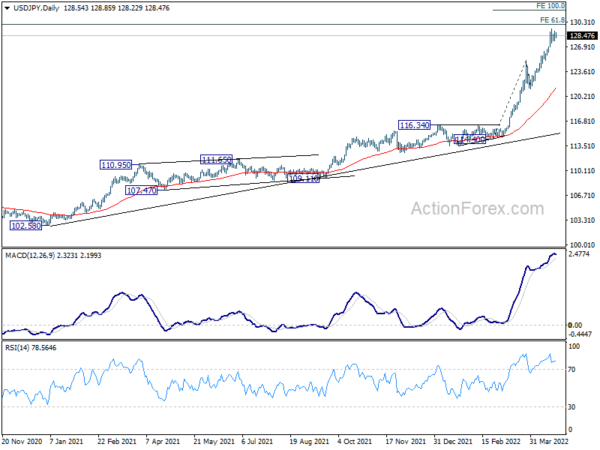Select the RSI axis level 100
This screenshot has height=450, width=600.
click(574, 347)
